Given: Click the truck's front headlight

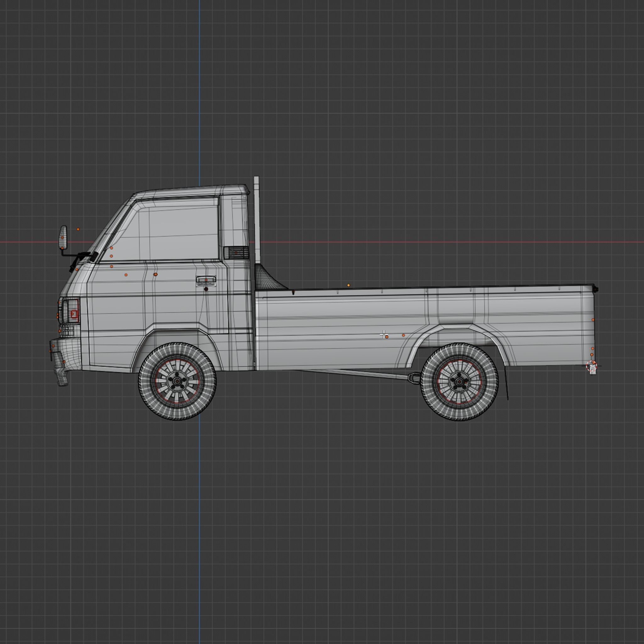Looking at the screenshot, I should [x=71, y=311].
